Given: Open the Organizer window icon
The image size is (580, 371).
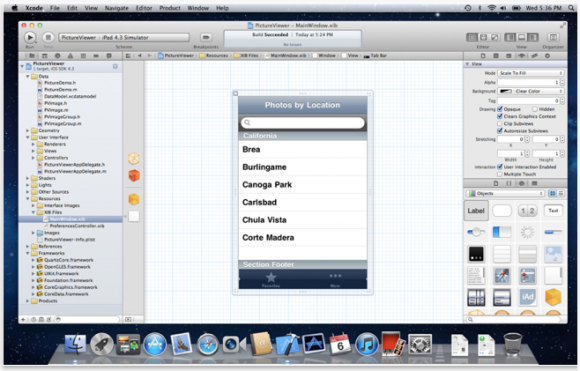Looking at the screenshot, I should (x=553, y=37).
